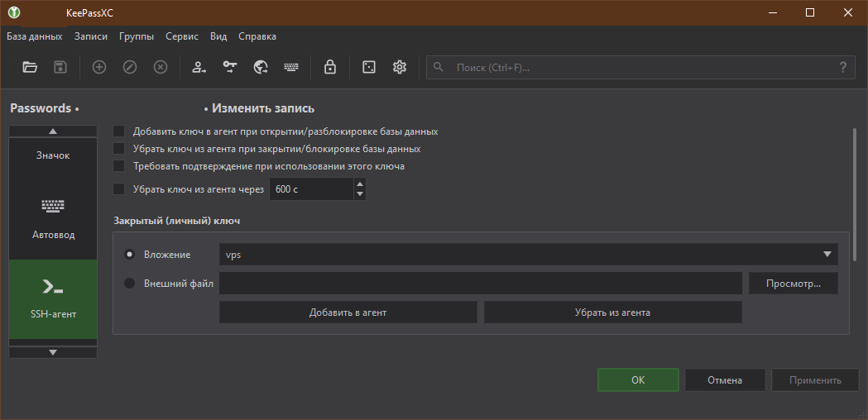868x420 pixels.
Task: Select the 'Внешний файл' radio button
Action: click(x=129, y=284)
